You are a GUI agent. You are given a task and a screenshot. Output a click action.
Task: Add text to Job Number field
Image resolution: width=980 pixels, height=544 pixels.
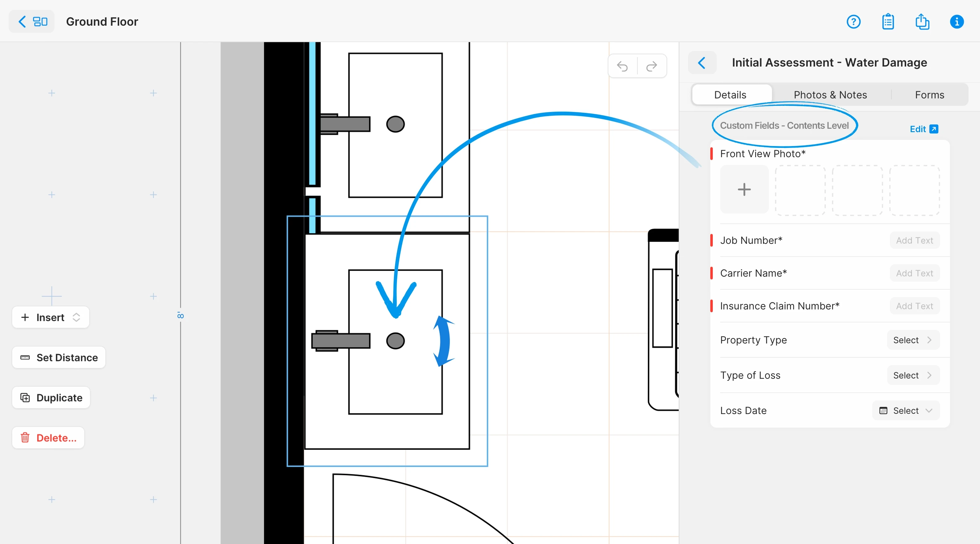click(x=914, y=240)
